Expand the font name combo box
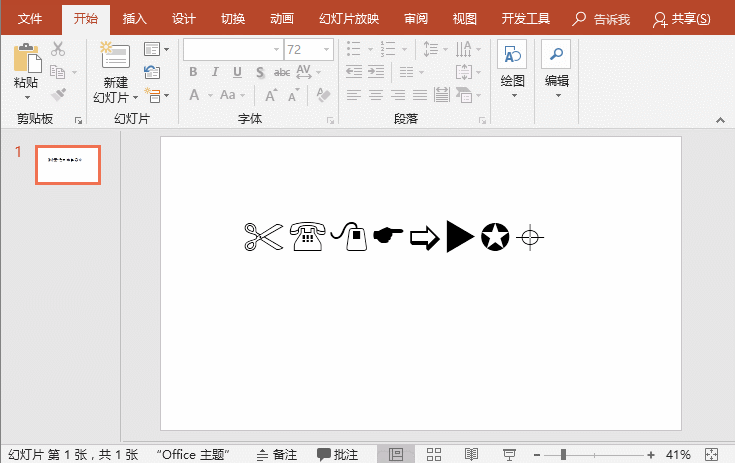Screen dimensions: 735x463 (x=276, y=50)
